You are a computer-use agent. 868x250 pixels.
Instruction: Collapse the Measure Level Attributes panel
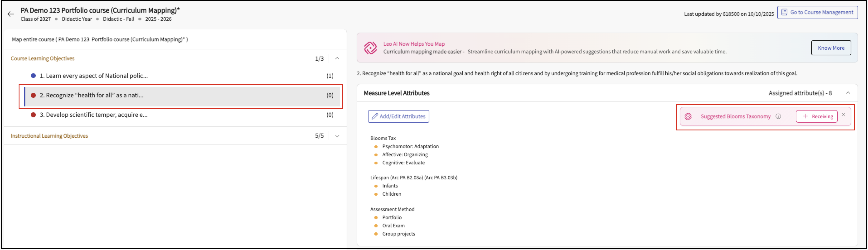click(x=848, y=93)
